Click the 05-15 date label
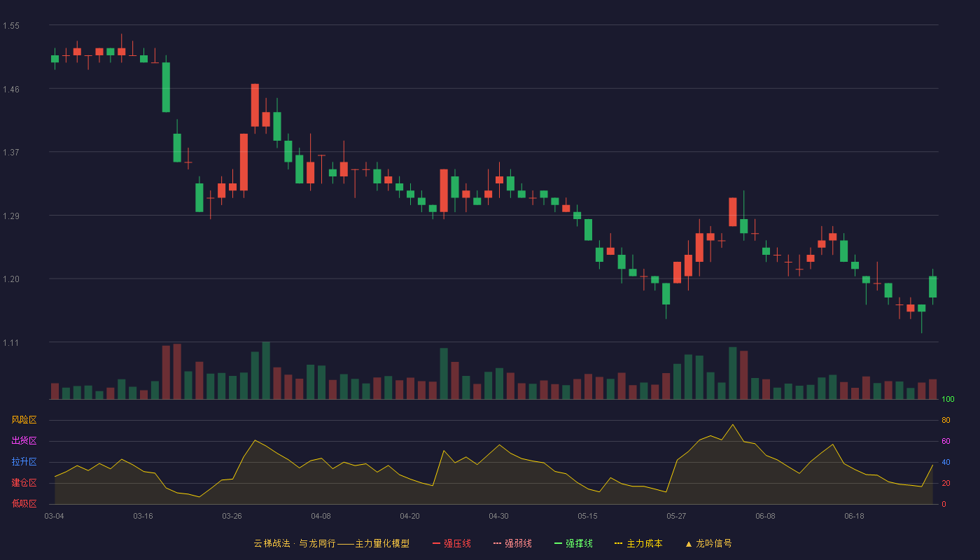This screenshot has height=560, width=980. click(587, 516)
